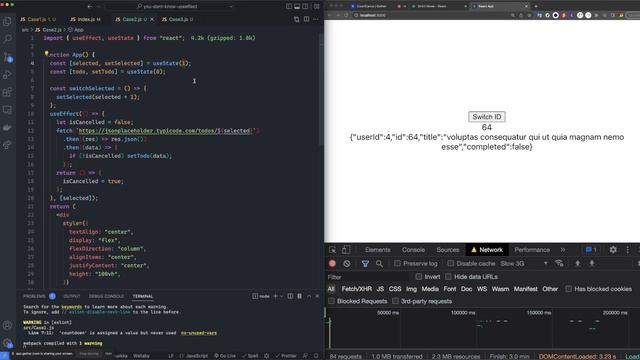Check Has blocked cookies checkbox
Image resolution: width=640 pixels, height=360 pixels.
(x=569, y=289)
